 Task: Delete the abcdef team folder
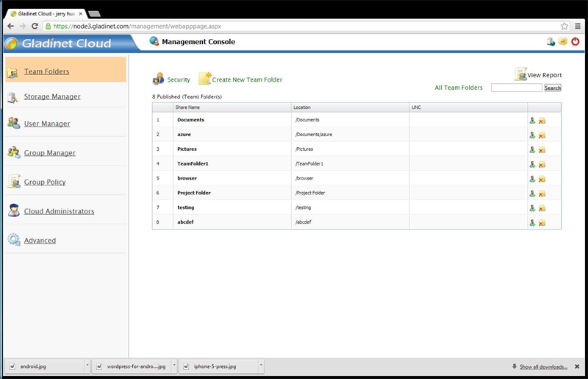point(542,223)
